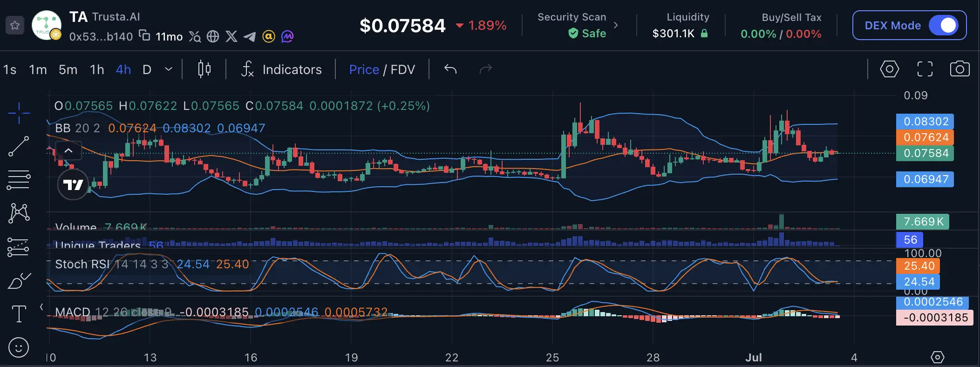
Task: Open the Telegram channel icon
Action: 250,36
